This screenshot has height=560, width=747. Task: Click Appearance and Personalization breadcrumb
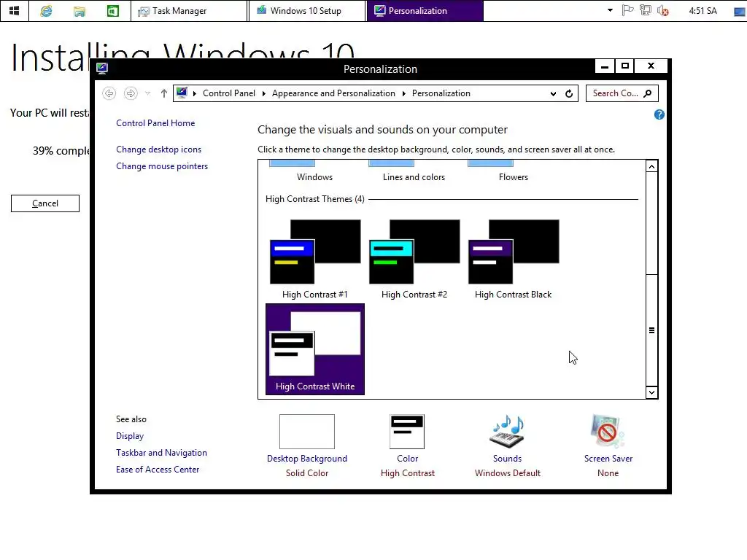(x=333, y=93)
